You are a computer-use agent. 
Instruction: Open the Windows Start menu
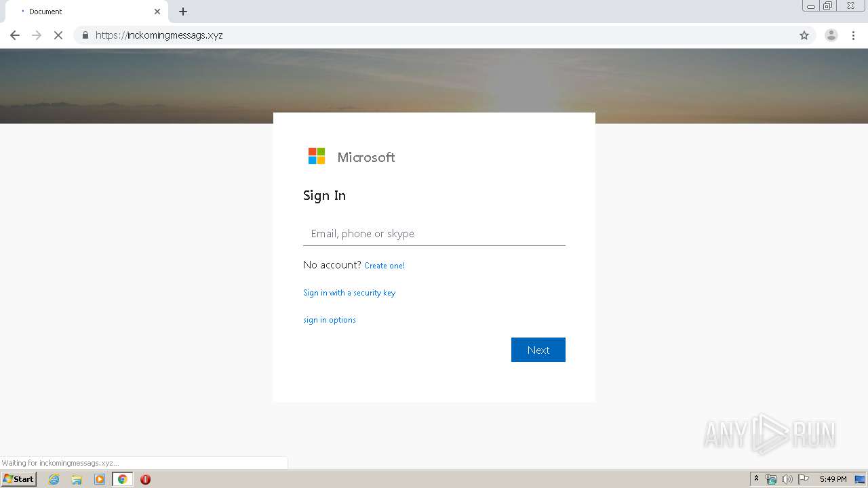point(19,479)
